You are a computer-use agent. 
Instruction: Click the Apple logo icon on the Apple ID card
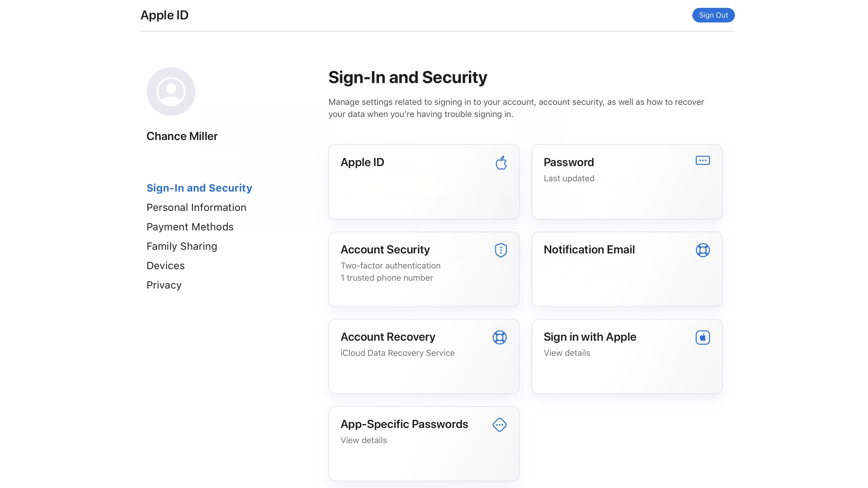[x=501, y=163]
